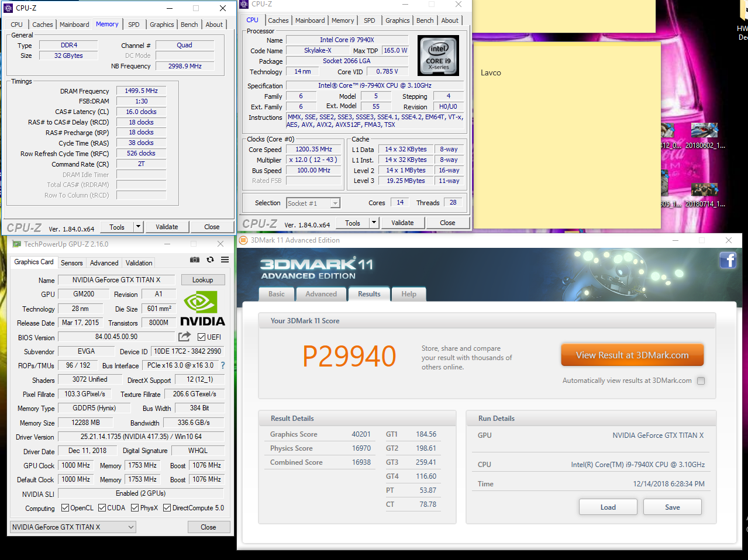748x560 pixels.
Task: Open the GPU-Z hamburger menu
Action: pos(225,260)
